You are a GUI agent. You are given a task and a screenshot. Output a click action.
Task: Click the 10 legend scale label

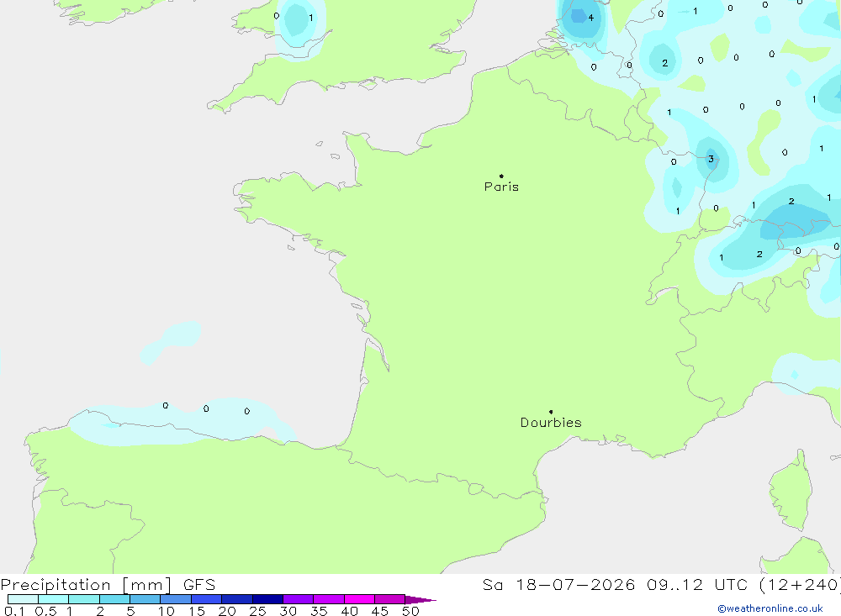(x=167, y=611)
